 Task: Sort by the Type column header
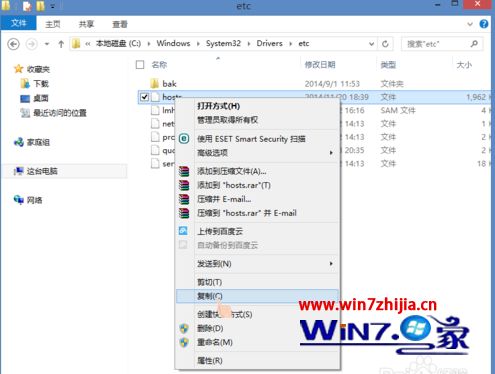pos(388,65)
